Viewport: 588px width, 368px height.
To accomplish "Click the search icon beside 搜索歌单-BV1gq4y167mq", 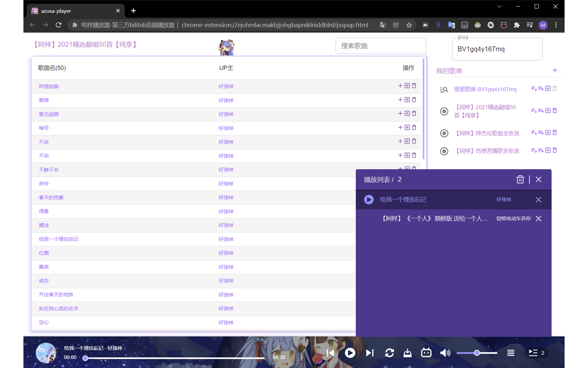I will [x=444, y=89].
